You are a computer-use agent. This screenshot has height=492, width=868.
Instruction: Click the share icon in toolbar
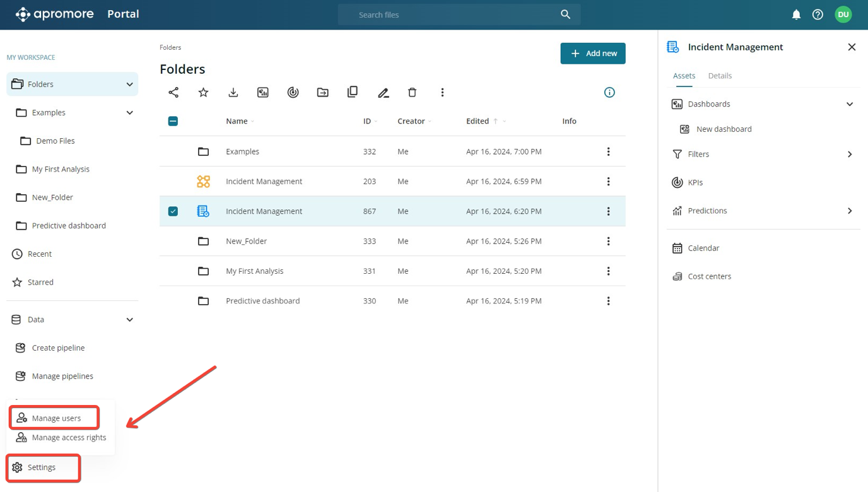(173, 93)
